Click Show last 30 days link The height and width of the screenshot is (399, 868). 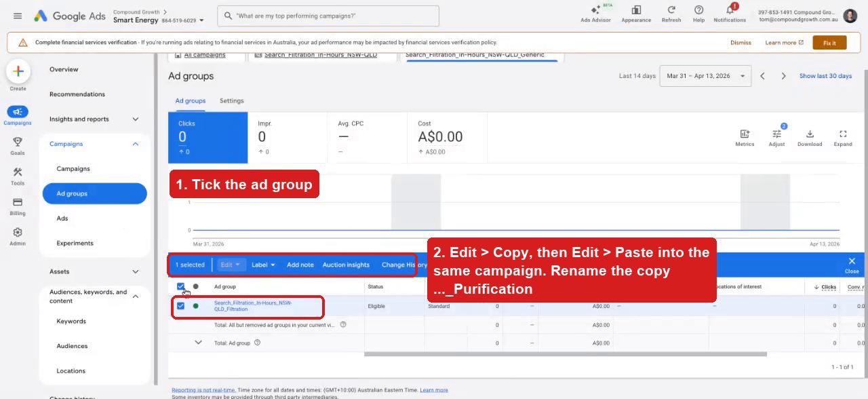825,76
